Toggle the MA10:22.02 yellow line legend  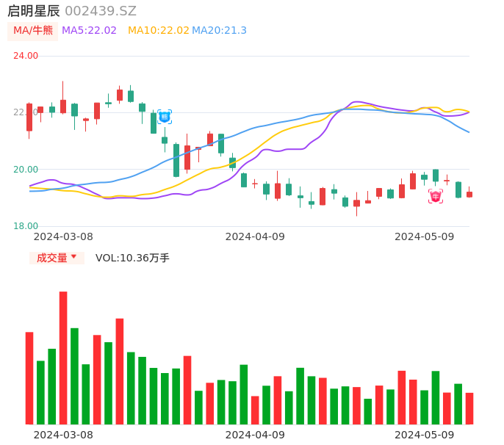tap(158, 30)
